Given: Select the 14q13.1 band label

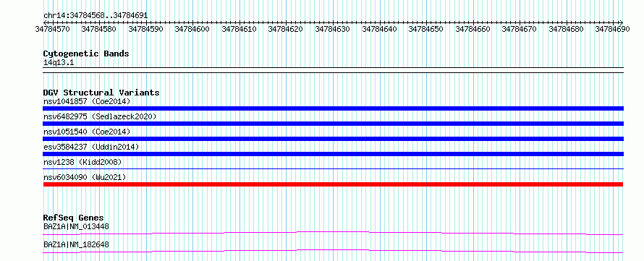Looking at the screenshot, I should (x=59, y=63).
